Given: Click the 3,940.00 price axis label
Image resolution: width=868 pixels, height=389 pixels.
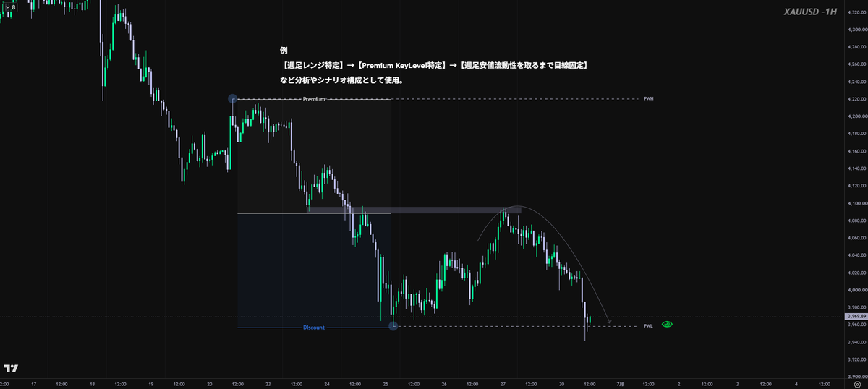Looking at the screenshot, I should coord(857,342).
